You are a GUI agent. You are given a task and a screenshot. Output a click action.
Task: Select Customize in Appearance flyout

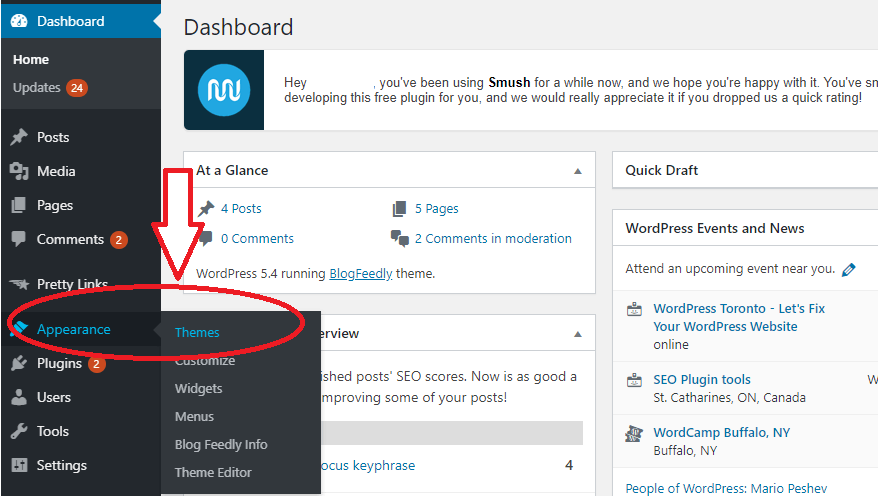(205, 361)
